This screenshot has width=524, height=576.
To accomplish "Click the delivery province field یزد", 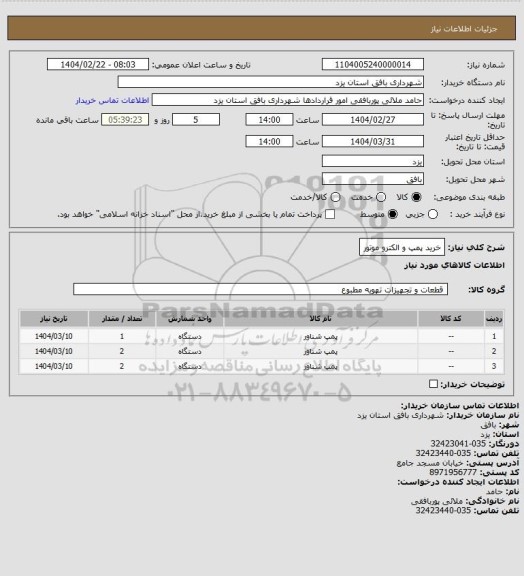I will [x=373, y=161].
